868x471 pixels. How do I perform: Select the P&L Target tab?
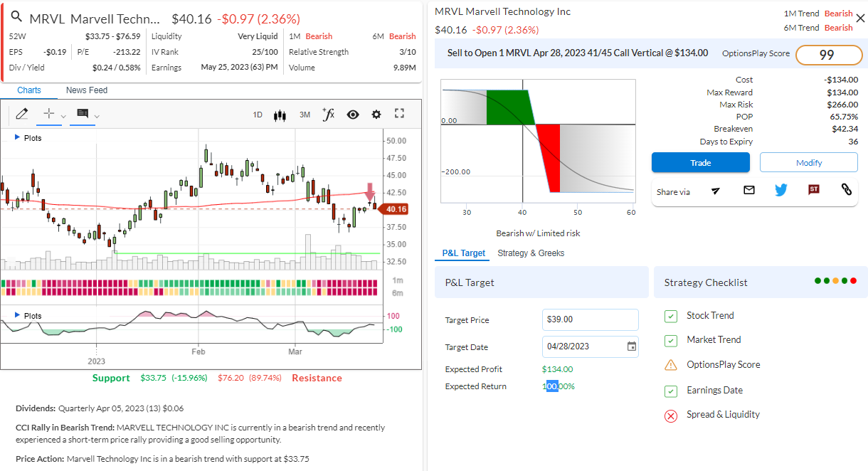(464, 253)
